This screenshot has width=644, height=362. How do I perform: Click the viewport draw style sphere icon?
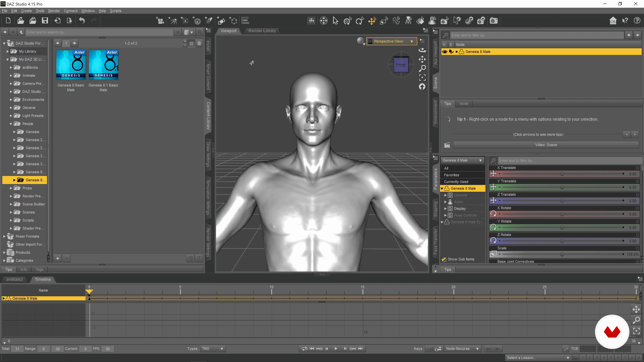point(360,41)
